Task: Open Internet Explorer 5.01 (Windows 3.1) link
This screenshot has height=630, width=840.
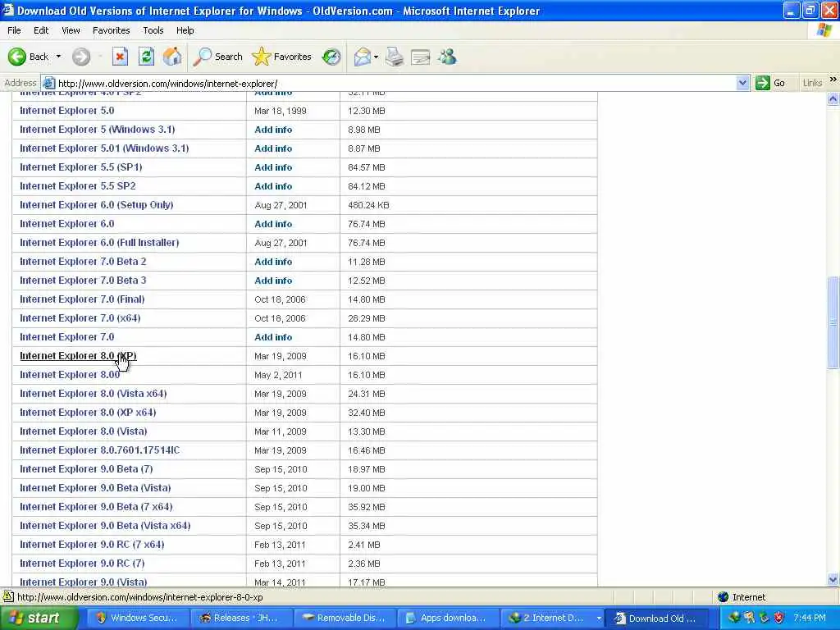Action: (104, 148)
